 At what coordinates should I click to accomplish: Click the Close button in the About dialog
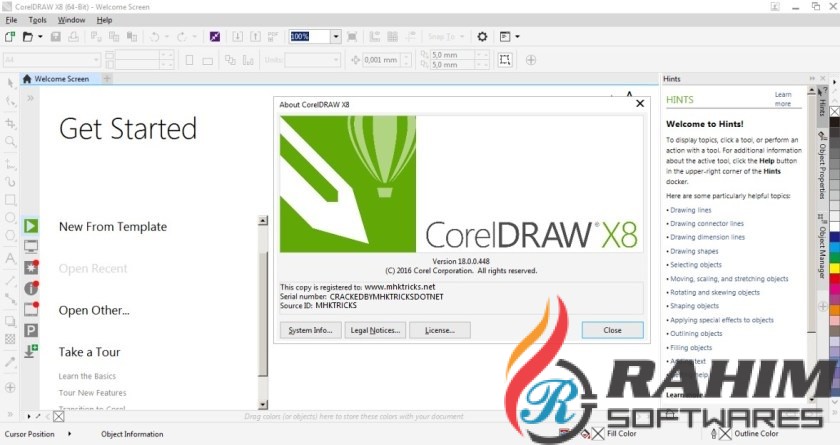click(612, 330)
